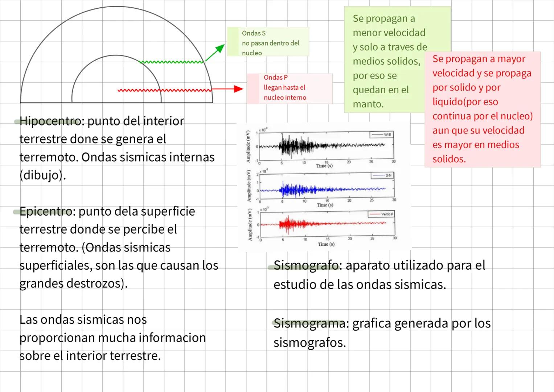Click the paragraph starting 'Las ondas sismicas nos'
Screen dimensions: 554x392
click(x=112, y=338)
